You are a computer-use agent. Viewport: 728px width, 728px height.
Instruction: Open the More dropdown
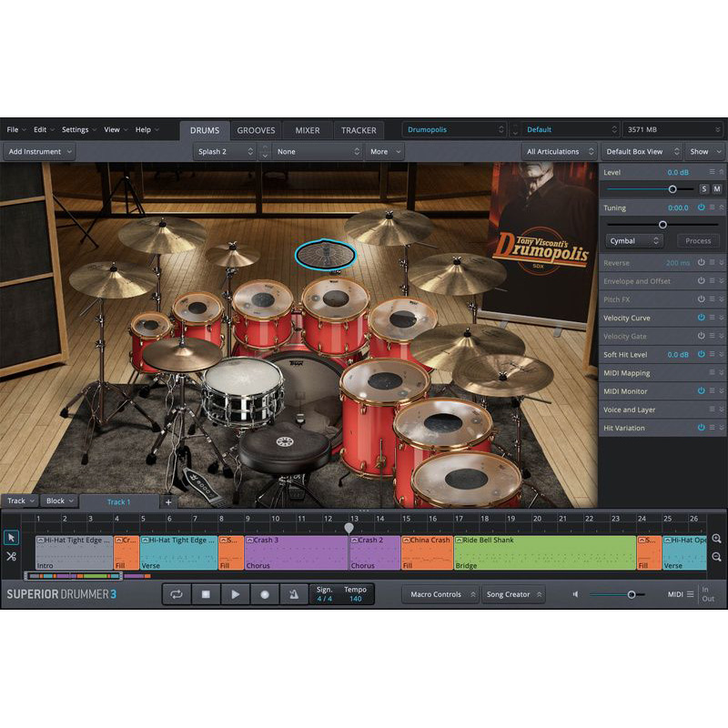click(385, 151)
